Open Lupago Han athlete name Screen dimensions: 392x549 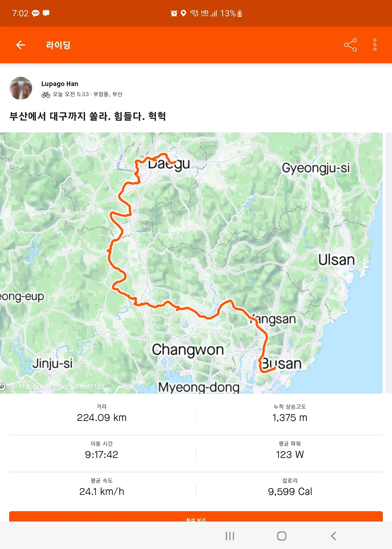pyautogui.click(x=60, y=84)
